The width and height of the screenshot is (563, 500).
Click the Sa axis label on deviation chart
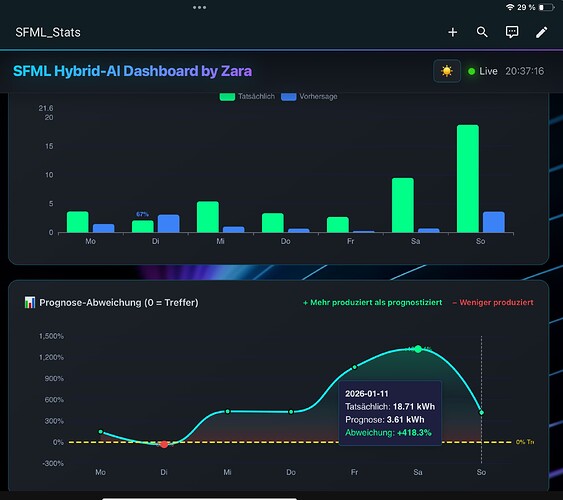tap(418, 472)
